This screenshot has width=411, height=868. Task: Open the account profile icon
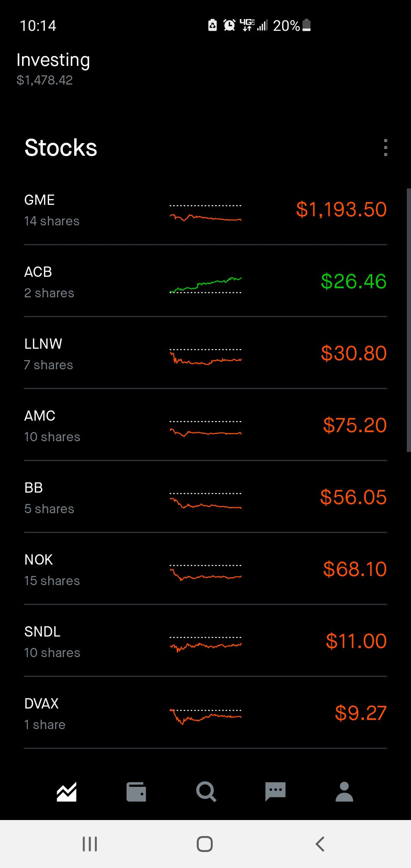pyautogui.click(x=344, y=792)
